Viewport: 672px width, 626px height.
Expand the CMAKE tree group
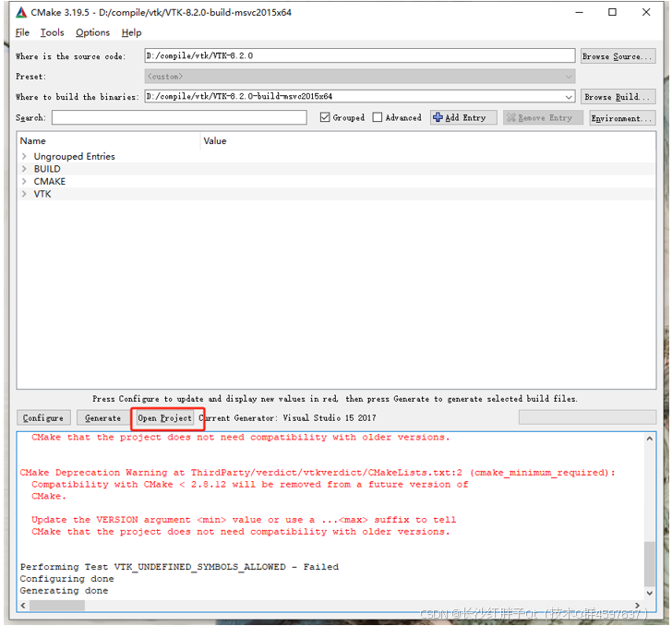pos(24,182)
